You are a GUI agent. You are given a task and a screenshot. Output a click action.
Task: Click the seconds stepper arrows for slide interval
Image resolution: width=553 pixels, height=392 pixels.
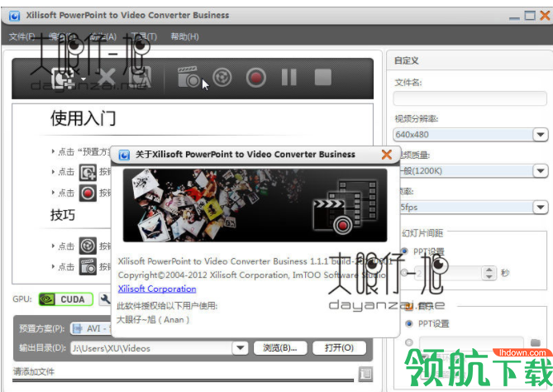click(x=489, y=273)
